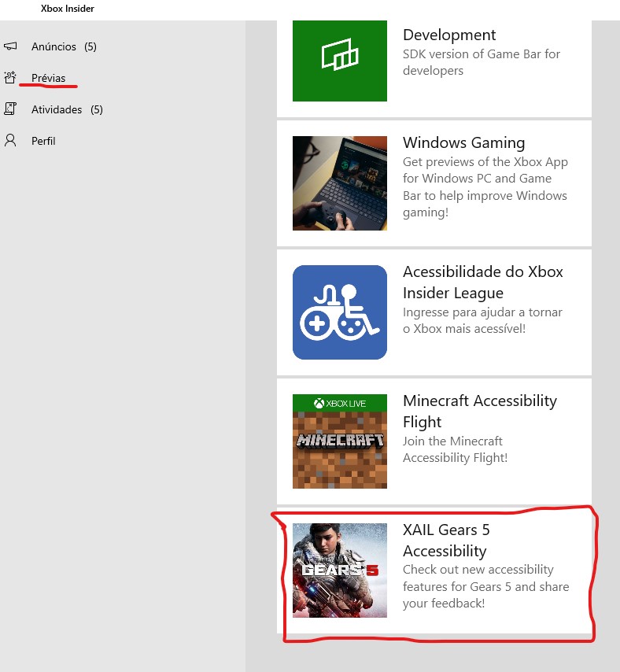Open Minecraft Accessibility Flight title
Screen dimensions: 620x672
480,412
